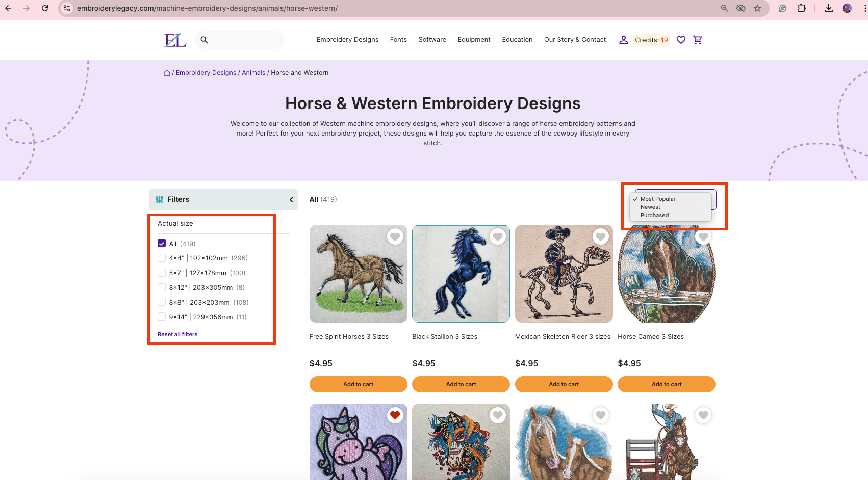Open the site information icon in the address bar

click(x=67, y=8)
